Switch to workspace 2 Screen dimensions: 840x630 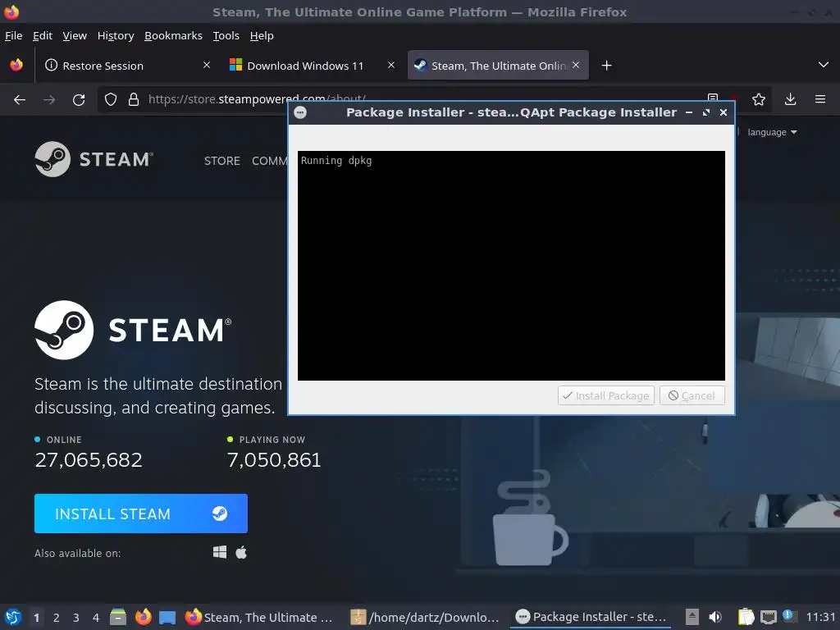click(x=57, y=618)
